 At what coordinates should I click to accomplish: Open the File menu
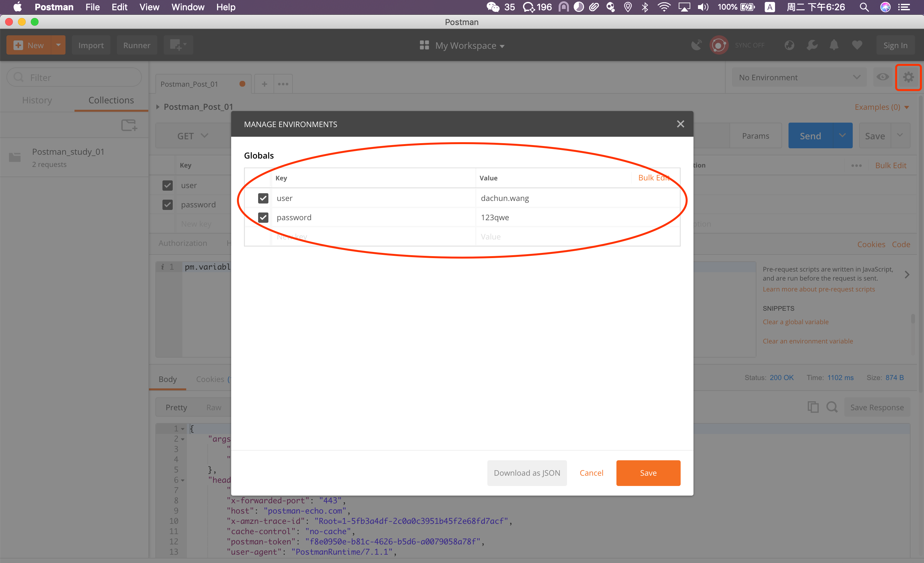[92, 7]
